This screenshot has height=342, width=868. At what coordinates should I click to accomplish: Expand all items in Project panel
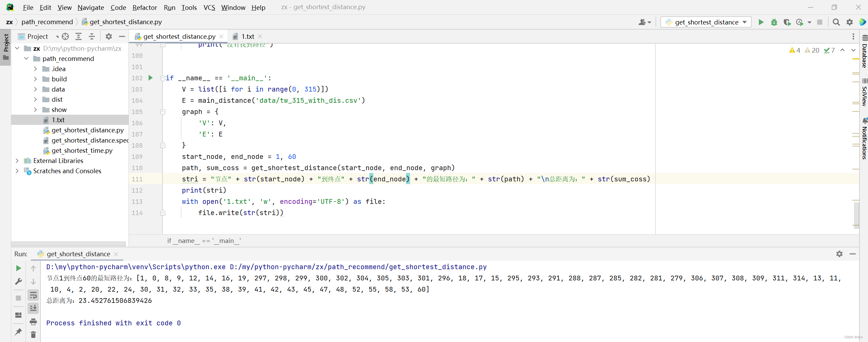coord(79,36)
